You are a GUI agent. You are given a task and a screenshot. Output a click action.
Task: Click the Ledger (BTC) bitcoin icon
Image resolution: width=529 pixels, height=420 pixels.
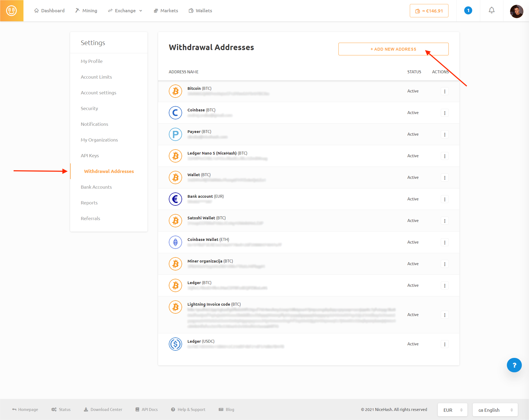[x=175, y=285]
